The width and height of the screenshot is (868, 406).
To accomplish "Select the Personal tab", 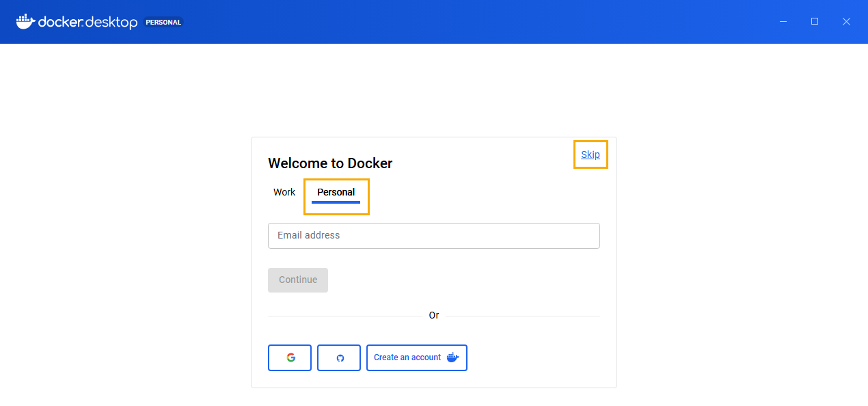I will 336,192.
